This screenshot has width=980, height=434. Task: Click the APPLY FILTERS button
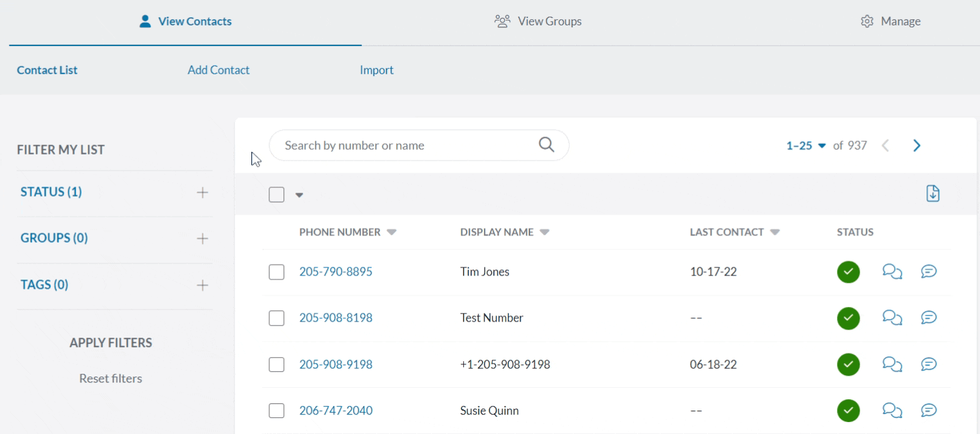point(110,342)
